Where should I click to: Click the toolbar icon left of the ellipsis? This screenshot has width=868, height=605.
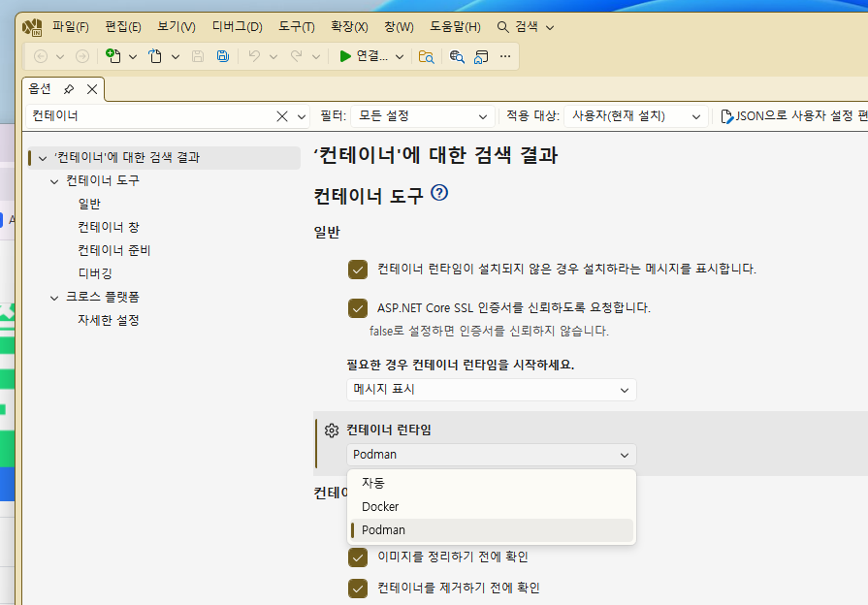point(481,56)
